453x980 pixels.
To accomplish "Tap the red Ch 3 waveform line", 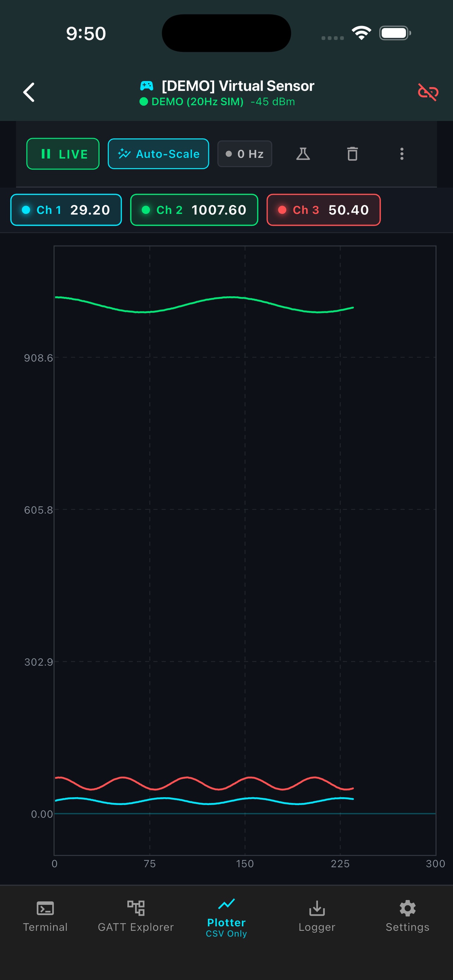I will click(x=204, y=783).
